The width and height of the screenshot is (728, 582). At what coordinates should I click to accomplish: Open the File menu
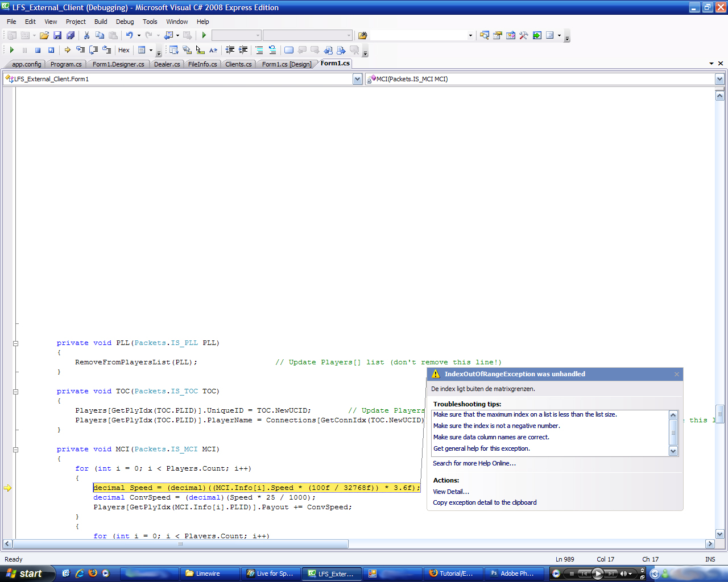(x=11, y=22)
